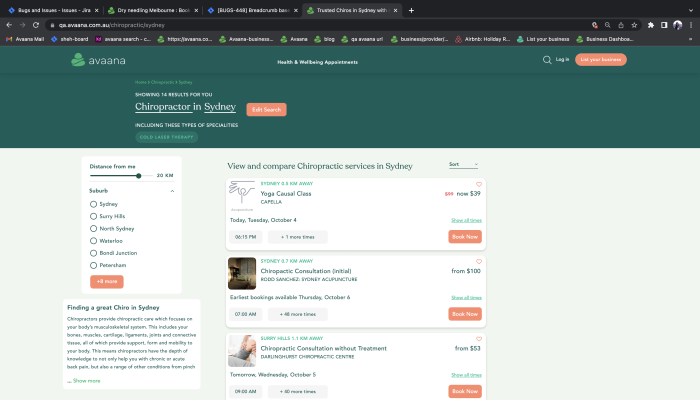This screenshot has height=400, width=700.
Task: Favorite Consultation without Treatment heart
Action: [x=479, y=339]
